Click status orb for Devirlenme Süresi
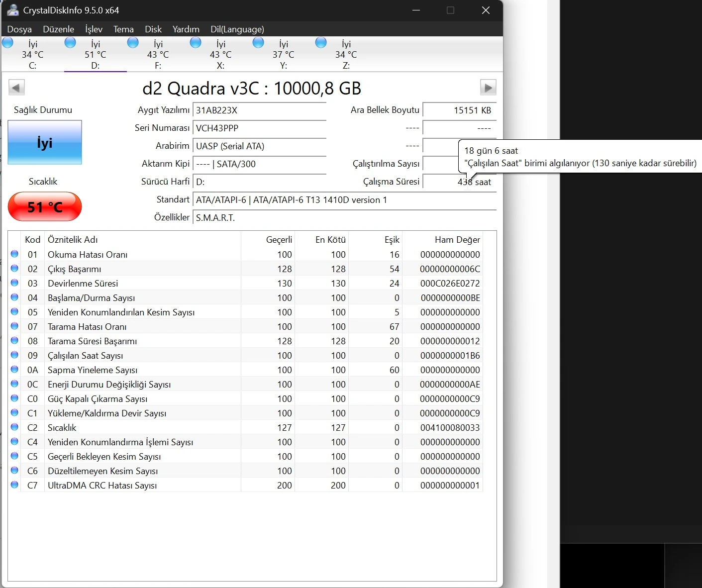The height and width of the screenshot is (588, 702). (14, 283)
